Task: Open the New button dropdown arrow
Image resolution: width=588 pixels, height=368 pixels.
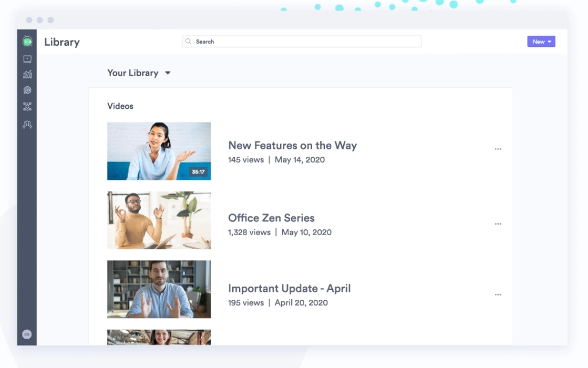Action: [550, 41]
